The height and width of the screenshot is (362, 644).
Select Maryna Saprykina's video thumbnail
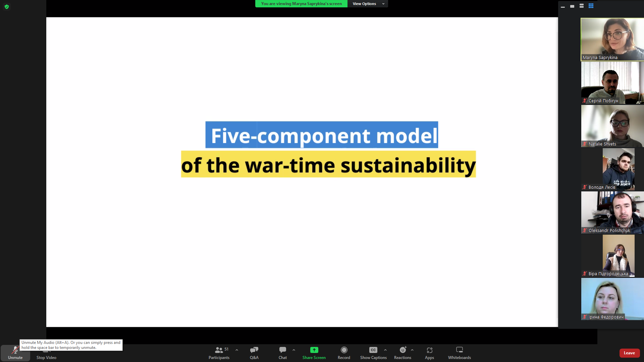click(612, 39)
